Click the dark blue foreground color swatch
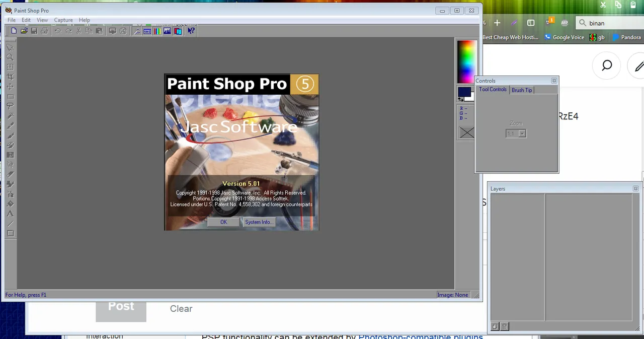This screenshot has height=339, width=644. pos(464,92)
